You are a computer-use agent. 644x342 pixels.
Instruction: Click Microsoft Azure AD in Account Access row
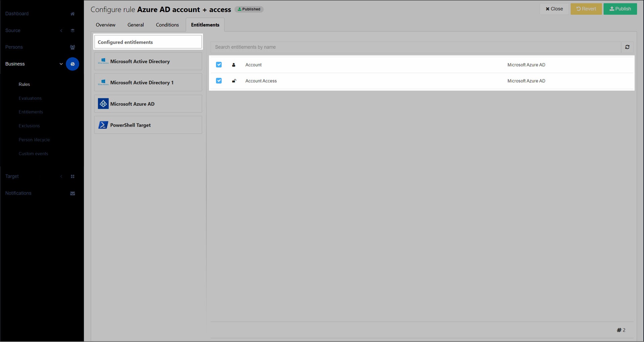pyautogui.click(x=526, y=81)
